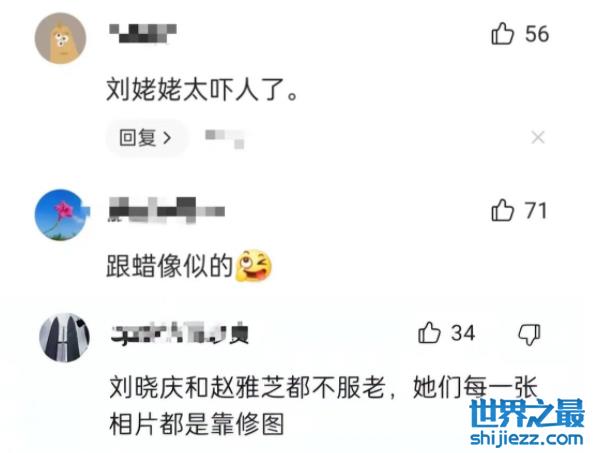
Task: Open the pink flower avatar profile
Action: pyautogui.click(x=61, y=215)
